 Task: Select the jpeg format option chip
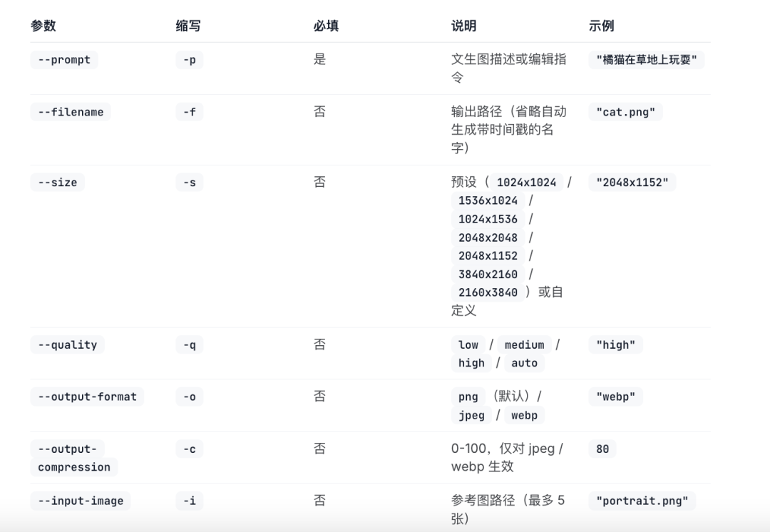click(x=471, y=415)
